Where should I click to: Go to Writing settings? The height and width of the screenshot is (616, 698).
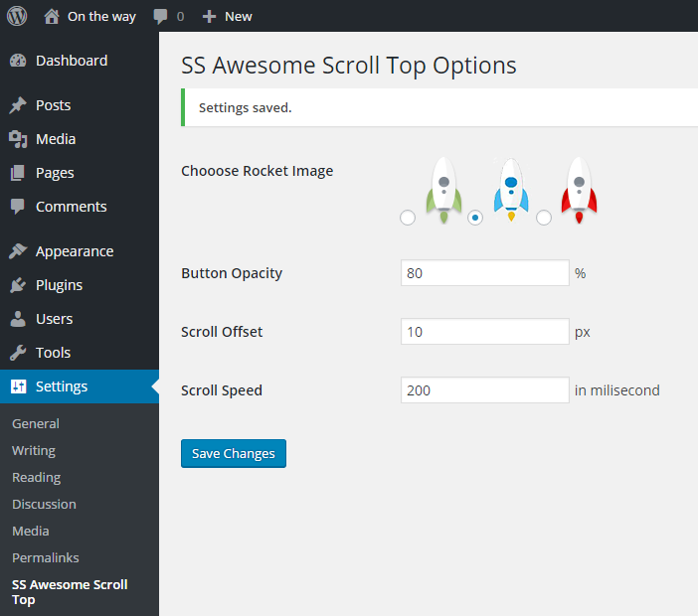point(34,450)
